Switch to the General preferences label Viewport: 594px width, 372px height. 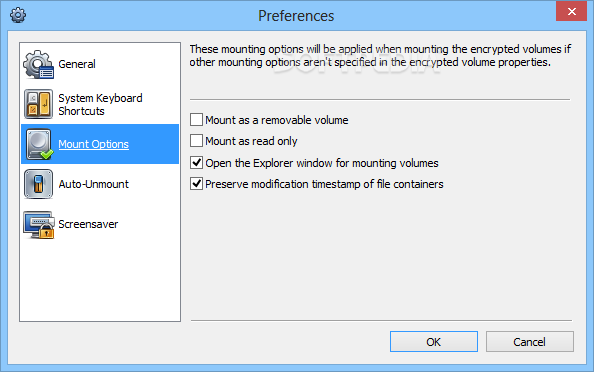(x=77, y=64)
